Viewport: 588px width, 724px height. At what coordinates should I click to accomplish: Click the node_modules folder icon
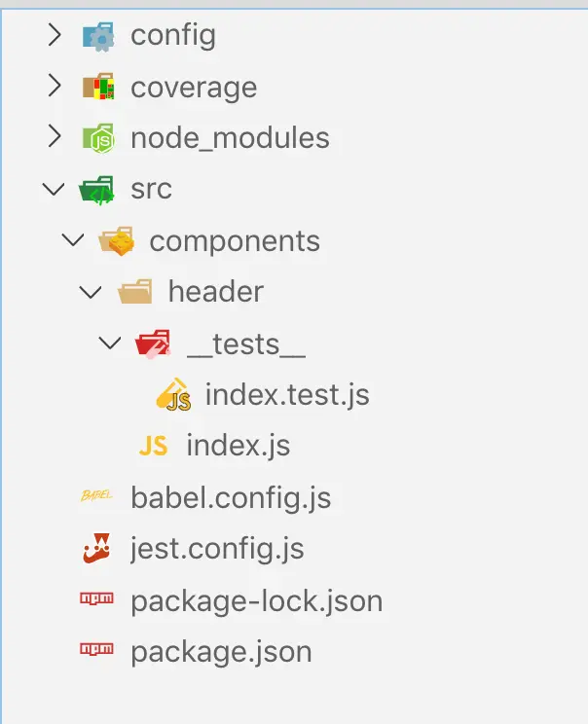98,139
